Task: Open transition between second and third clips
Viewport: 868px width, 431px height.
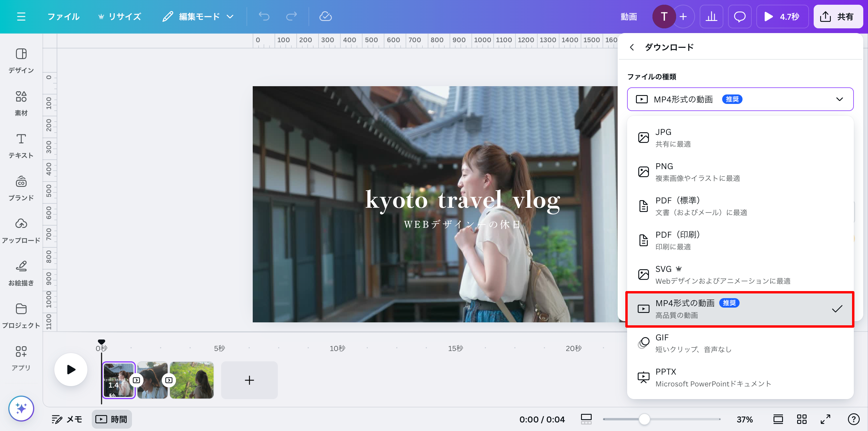Action: [169, 380]
